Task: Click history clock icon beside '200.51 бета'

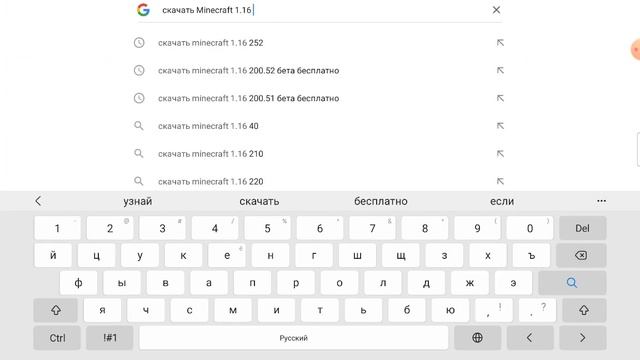Action: (139, 98)
